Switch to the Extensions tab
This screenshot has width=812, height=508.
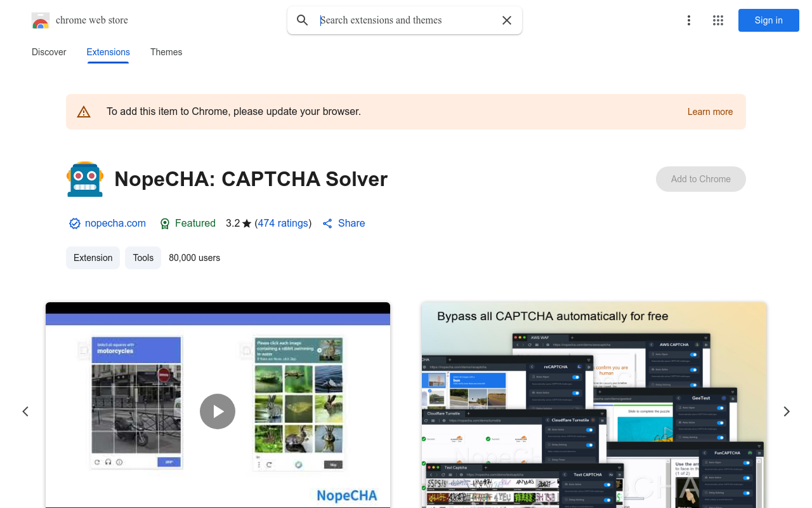click(108, 52)
